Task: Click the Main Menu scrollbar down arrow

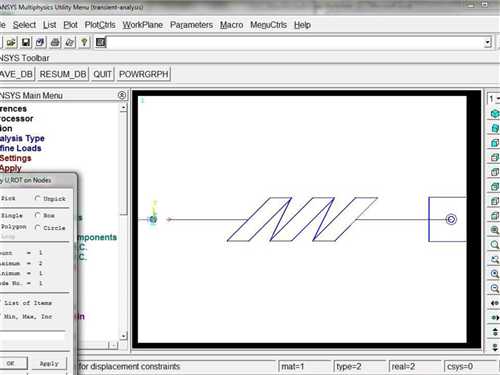Action: tap(123, 336)
